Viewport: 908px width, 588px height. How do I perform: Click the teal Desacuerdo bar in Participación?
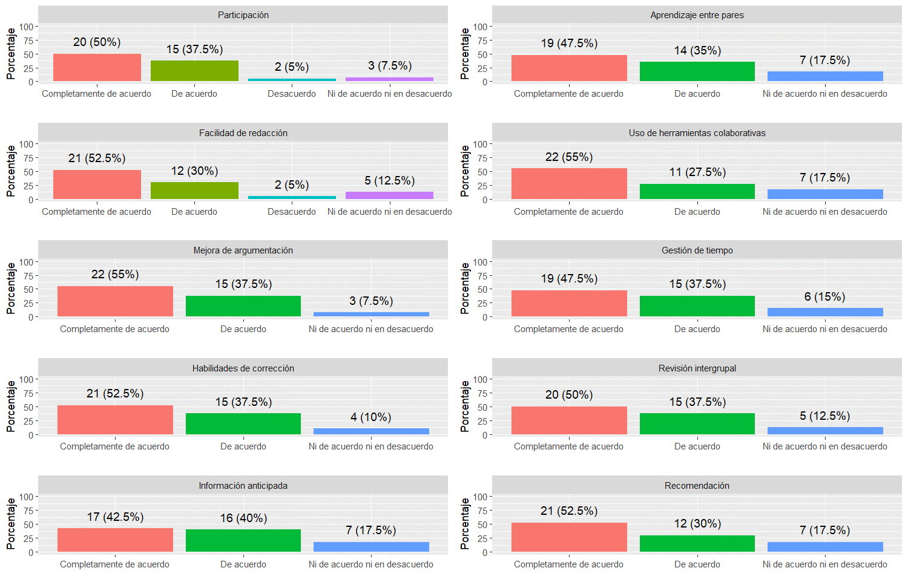292,80
